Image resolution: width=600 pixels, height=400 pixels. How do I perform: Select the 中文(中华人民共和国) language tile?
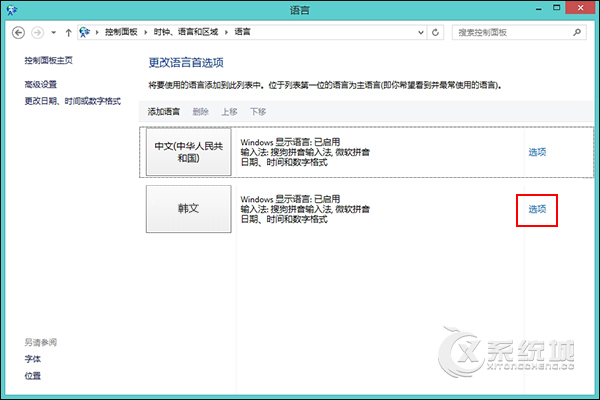pyautogui.click(x=189, y=152)
